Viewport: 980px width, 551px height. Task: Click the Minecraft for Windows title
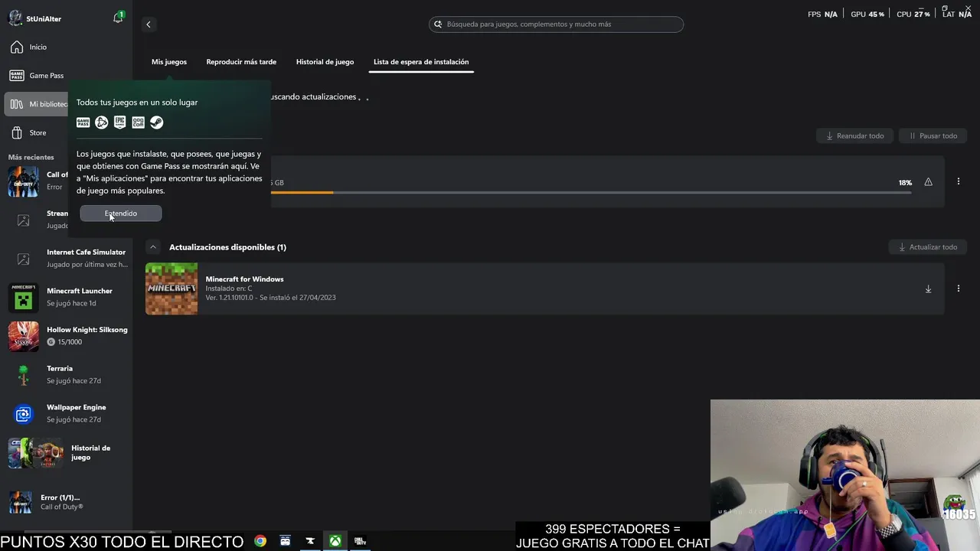244,279
